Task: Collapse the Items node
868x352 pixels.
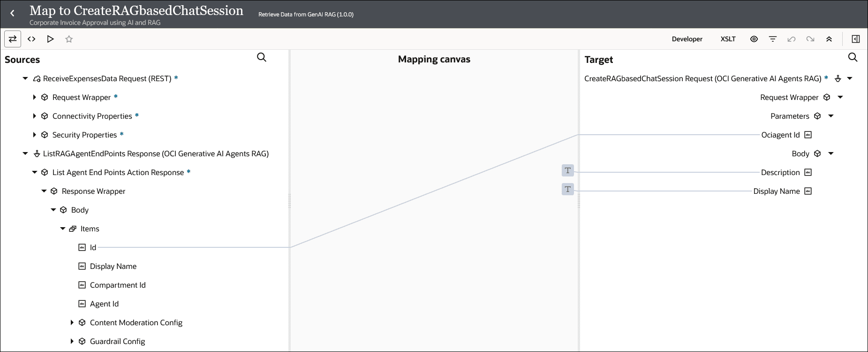Action: coord(63,229)
